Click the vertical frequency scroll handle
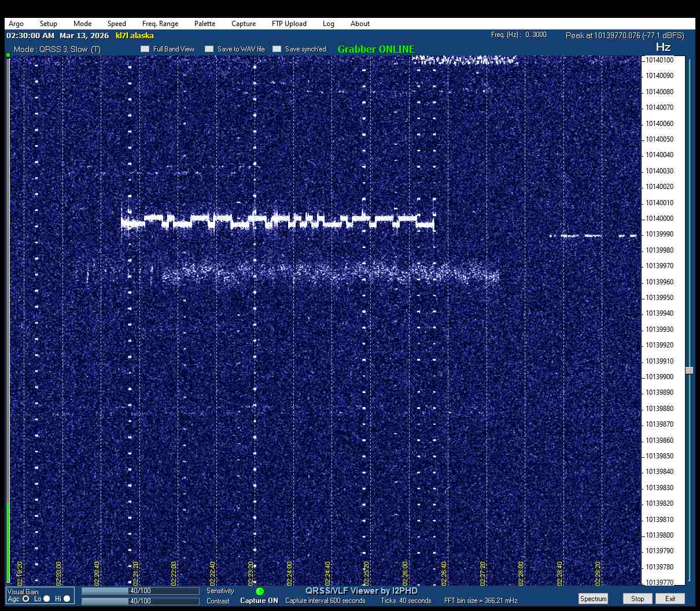The width and height of the screenshot is (700, 611). 689,371
